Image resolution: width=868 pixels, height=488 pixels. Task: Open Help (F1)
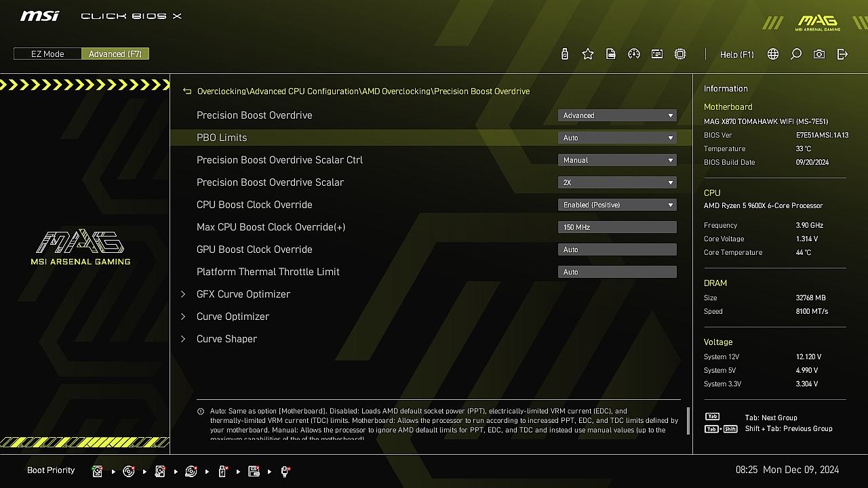click(736, 54)
